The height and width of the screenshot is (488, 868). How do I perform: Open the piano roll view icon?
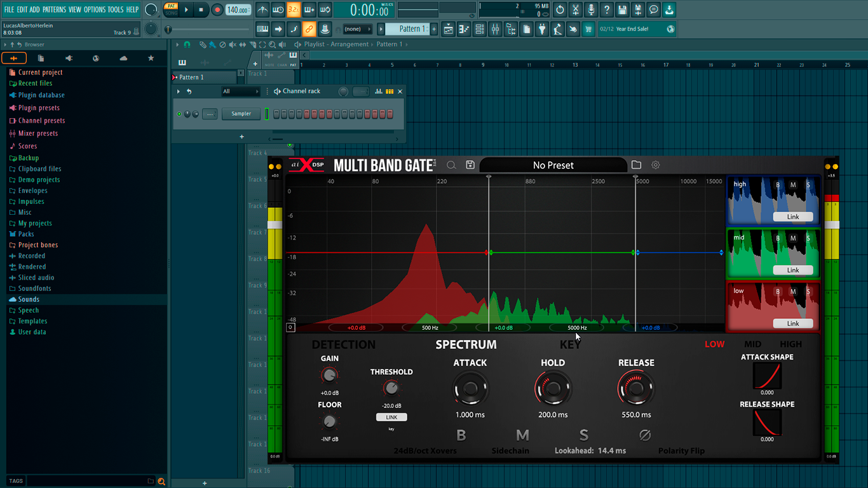[x=464, y=29]
